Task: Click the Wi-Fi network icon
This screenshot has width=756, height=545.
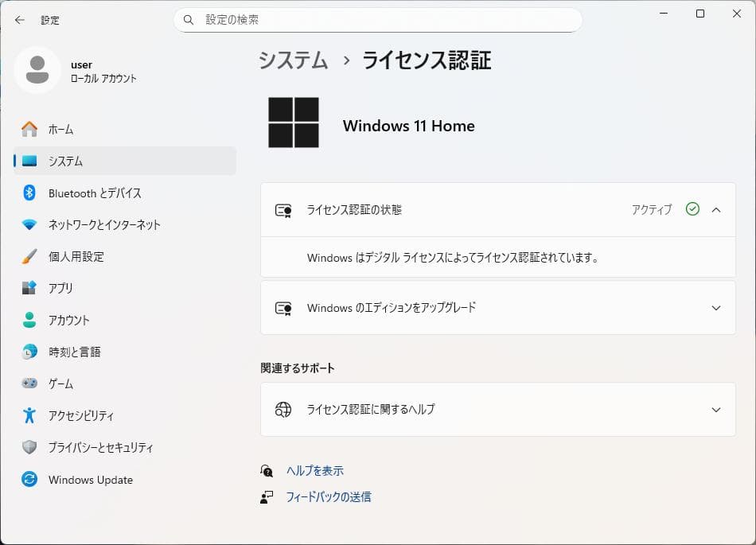Action: (29, 224)
